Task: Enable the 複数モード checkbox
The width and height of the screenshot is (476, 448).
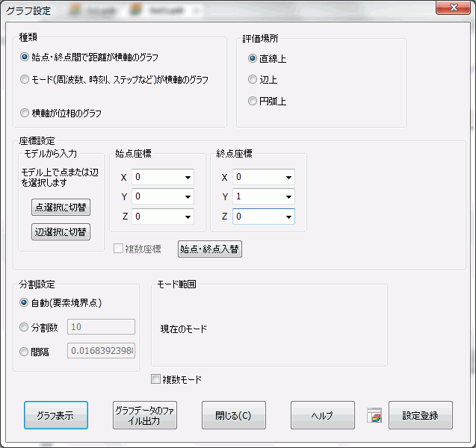Action: tap(156, 379)
